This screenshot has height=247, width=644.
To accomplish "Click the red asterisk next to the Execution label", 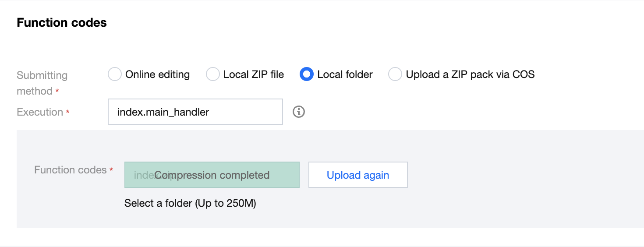I will (67, 113).
